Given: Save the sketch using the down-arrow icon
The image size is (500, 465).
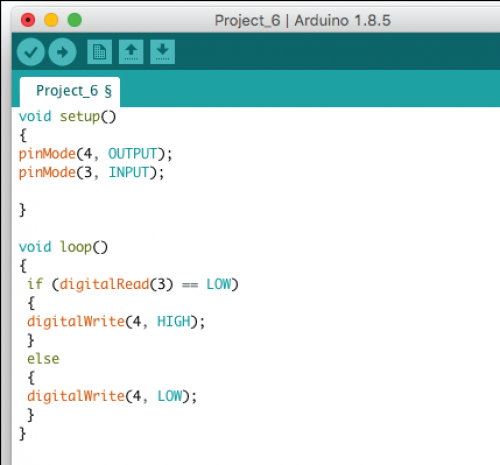Looking at the screenshot, I should [162, 52].
